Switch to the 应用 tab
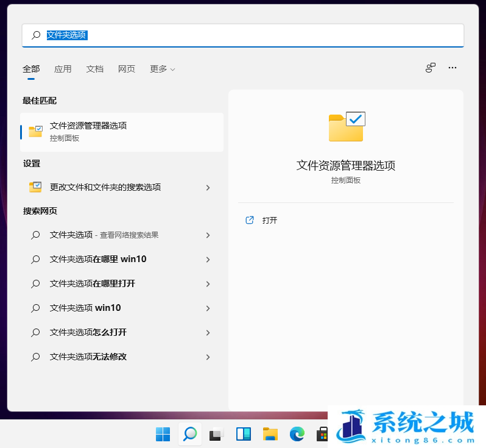 63,69
